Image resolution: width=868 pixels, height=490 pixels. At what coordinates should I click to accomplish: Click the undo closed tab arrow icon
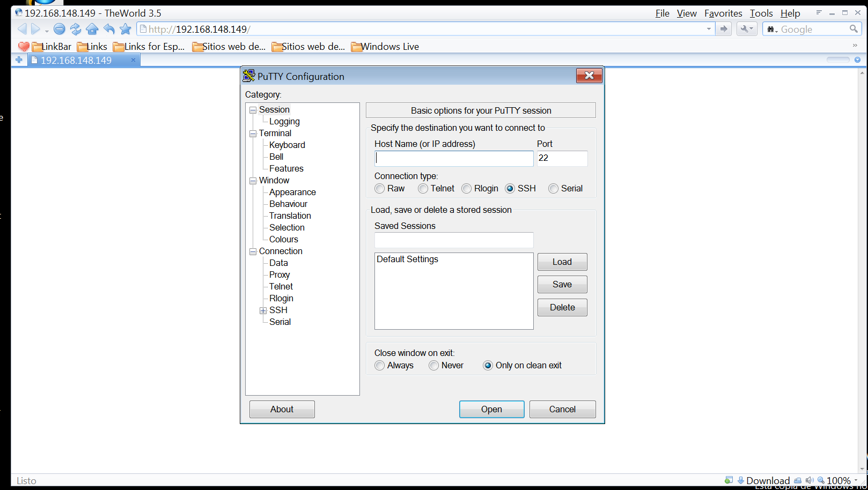point(109,29)
